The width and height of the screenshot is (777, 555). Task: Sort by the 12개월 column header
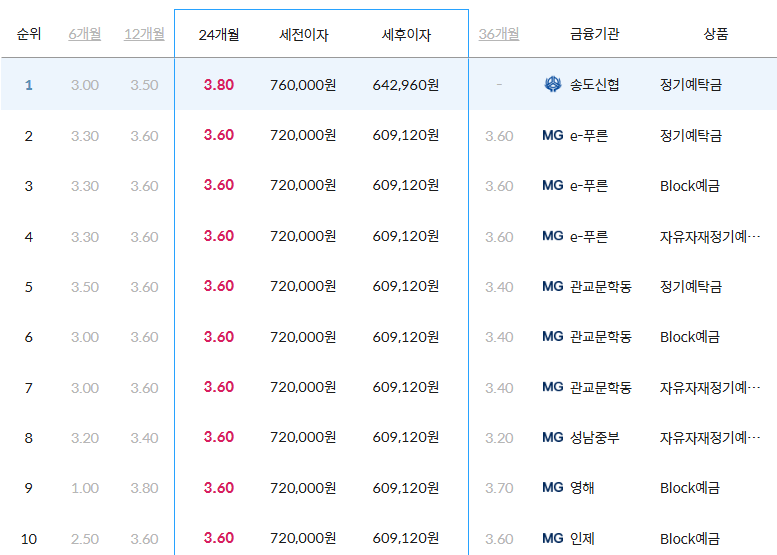[x=144, y=34]
